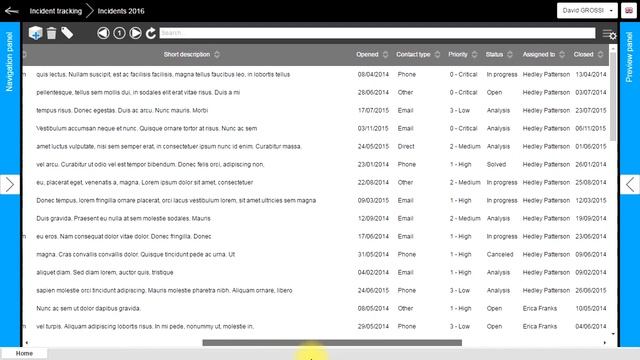Add a new incident record
The height and width of the screenshot is (360, 640).
(36, 33)
